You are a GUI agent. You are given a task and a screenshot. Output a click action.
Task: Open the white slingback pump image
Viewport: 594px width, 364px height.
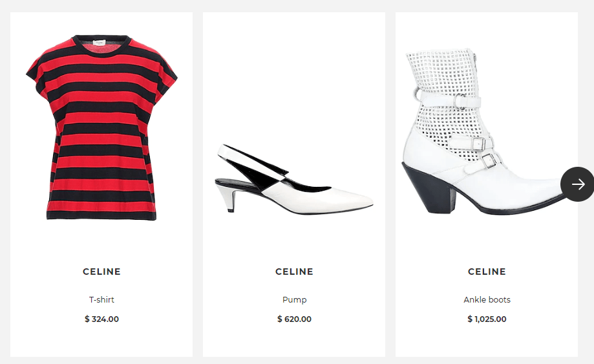click(x=294, y=179)
